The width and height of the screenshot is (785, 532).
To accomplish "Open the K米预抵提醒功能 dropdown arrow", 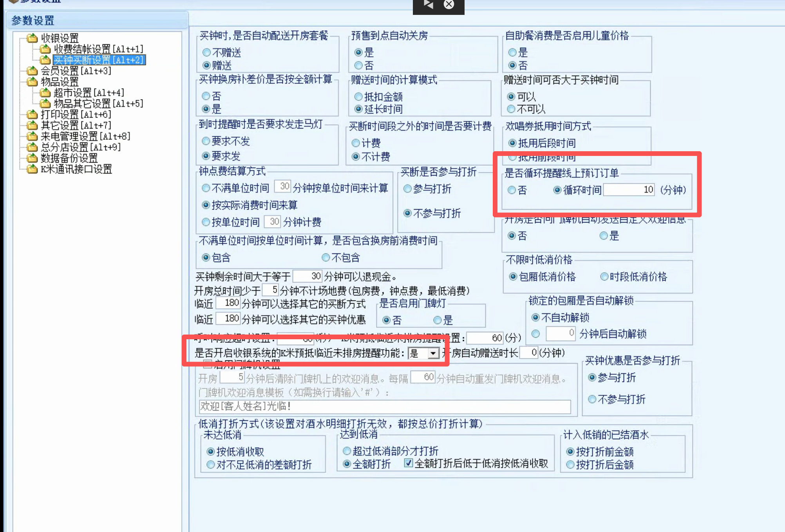I will pyautogui.click(x=432, y=353).
